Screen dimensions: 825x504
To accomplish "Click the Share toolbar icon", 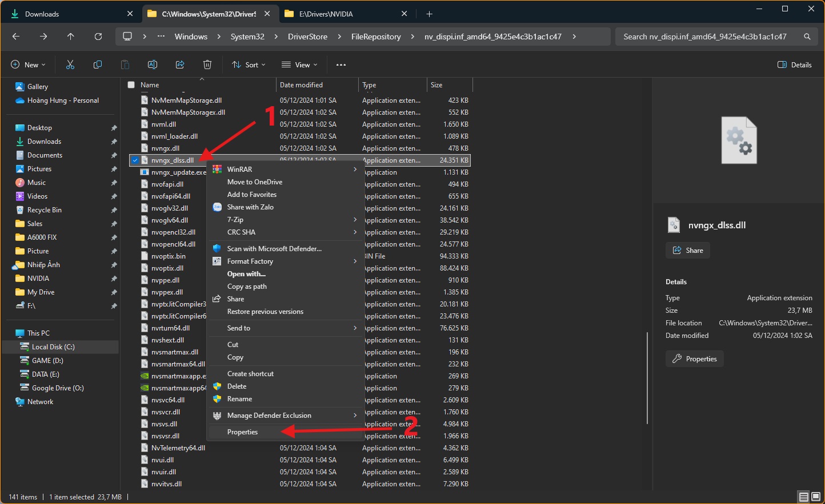I will pos(180,65).
